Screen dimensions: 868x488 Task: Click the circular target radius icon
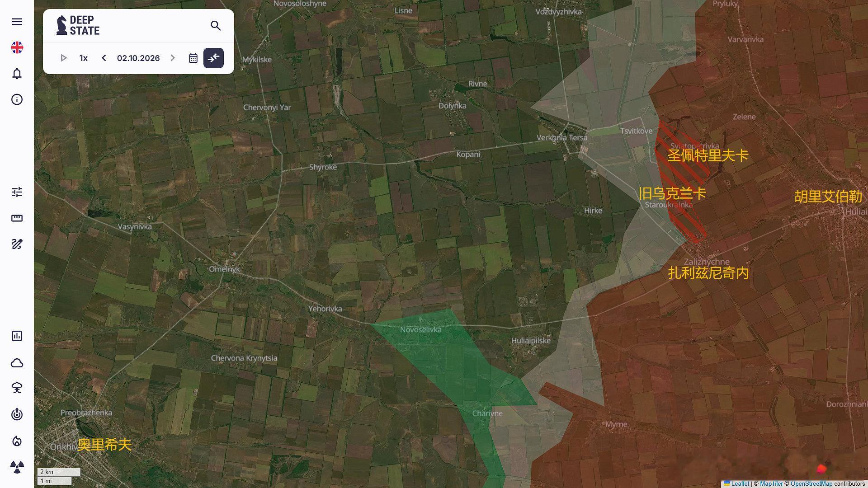[x=17, y=414]
